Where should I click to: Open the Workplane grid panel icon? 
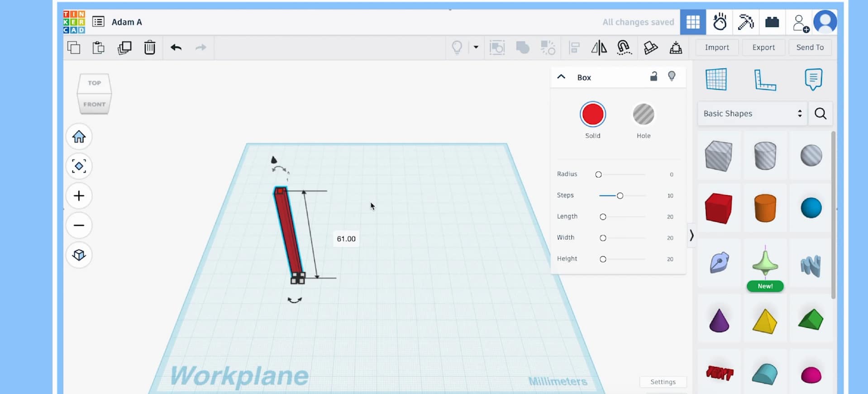[716, 79]
